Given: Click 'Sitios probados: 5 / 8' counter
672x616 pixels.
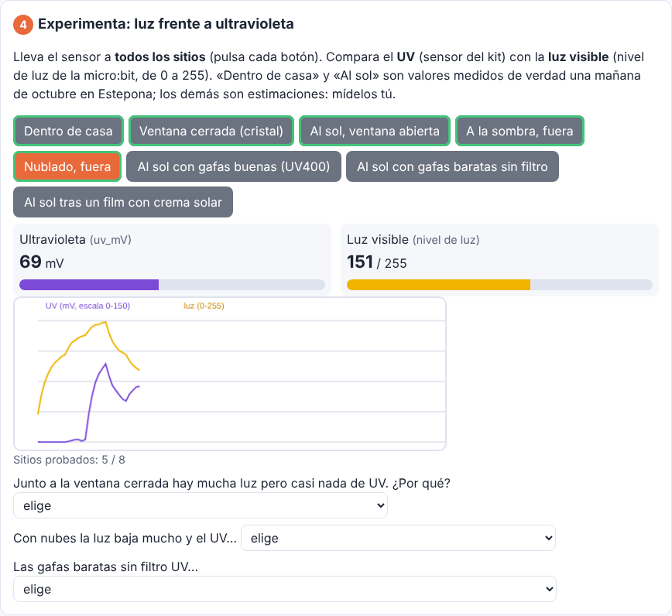Looking at the screenshot, I should point(69,460).
